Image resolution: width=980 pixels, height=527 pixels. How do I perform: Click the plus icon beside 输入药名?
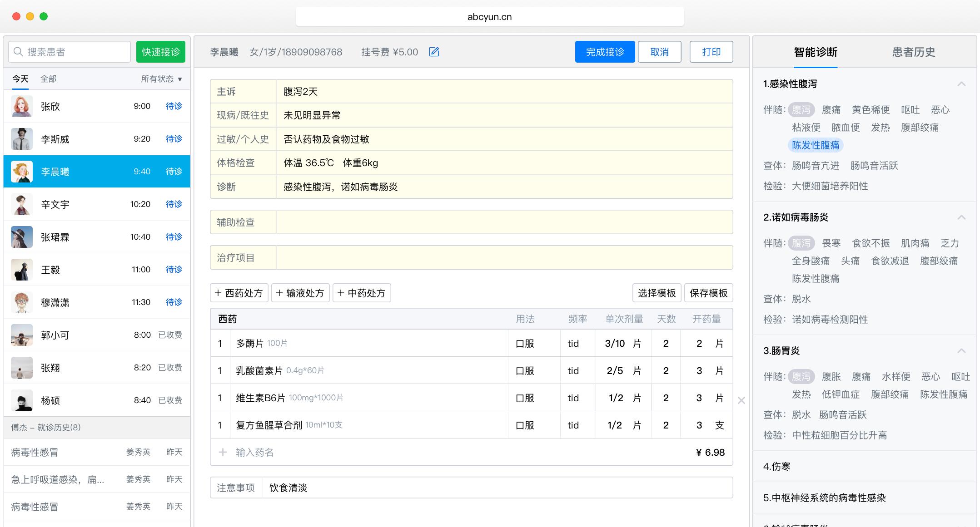[x=223, y=452]
